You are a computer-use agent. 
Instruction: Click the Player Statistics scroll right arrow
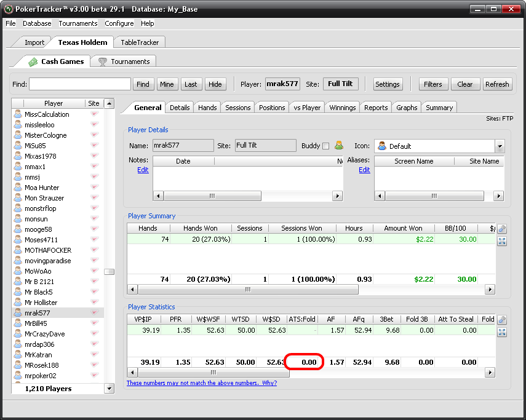[x=490, y=373]
